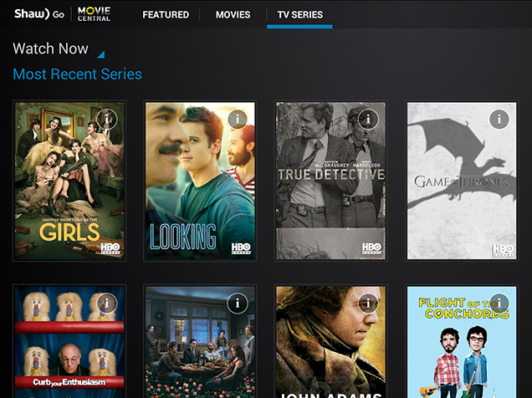Click the Most Recent Series heading
The width and height of the screenshot is (532, 398).
[77, 74]
